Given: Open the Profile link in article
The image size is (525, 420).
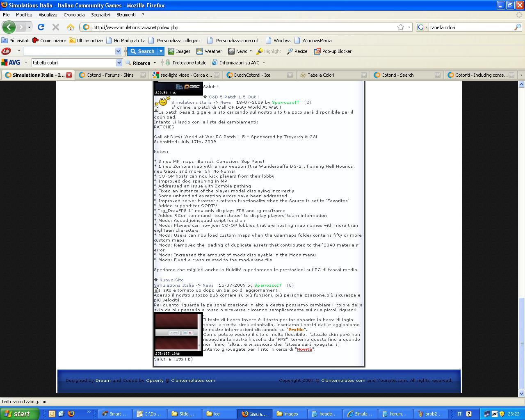Looking at the screenshot, I should pos(296,330).
